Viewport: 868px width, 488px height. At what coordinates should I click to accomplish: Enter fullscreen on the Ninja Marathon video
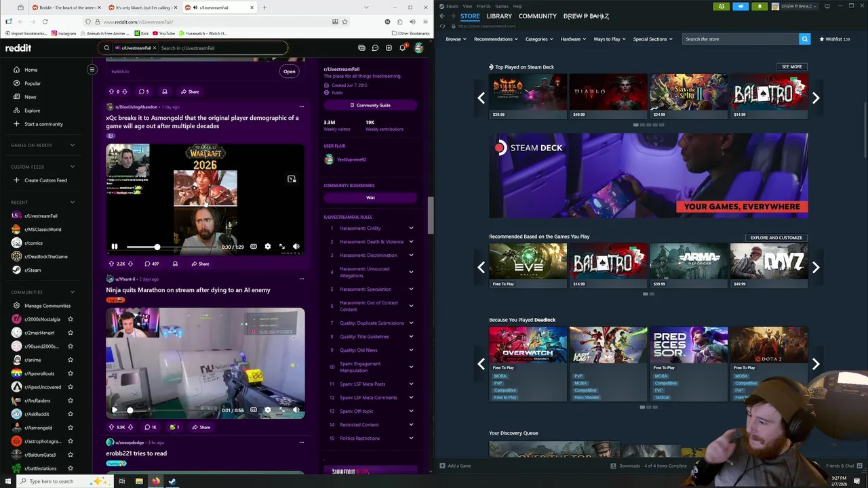click(281, 409)
